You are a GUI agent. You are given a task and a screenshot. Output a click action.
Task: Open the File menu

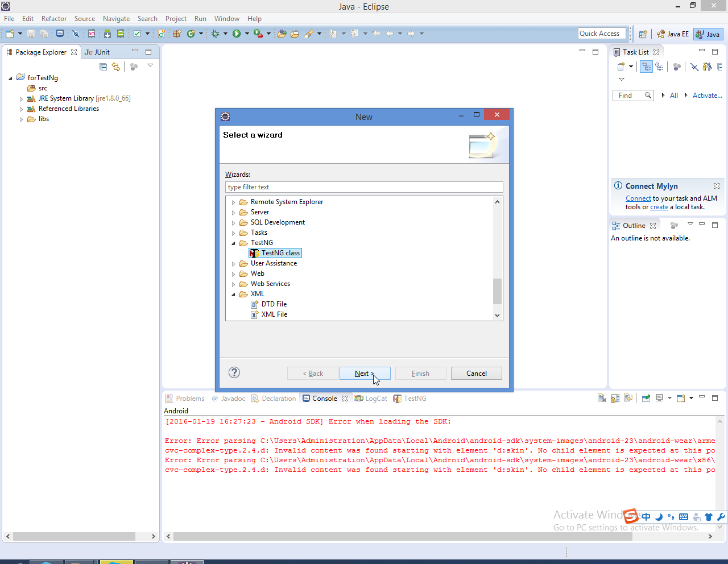[x=10, y=19]
